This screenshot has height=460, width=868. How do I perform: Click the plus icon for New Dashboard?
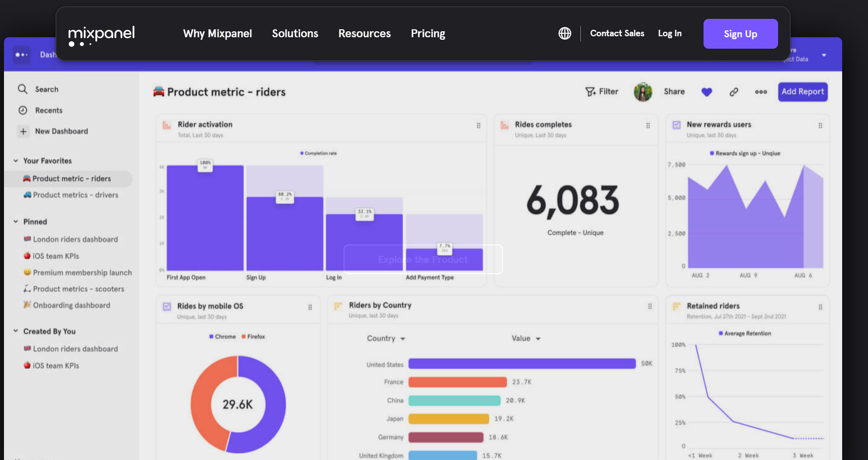click(x=23, y=131)
